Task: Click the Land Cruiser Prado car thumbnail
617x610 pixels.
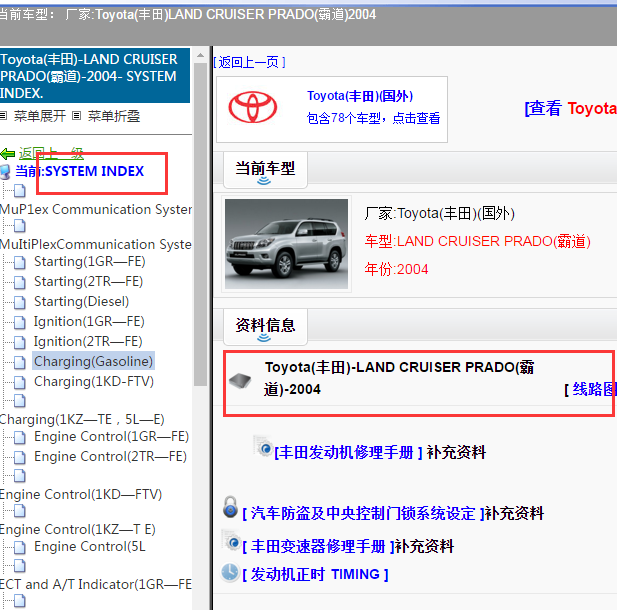Action: 286,244
